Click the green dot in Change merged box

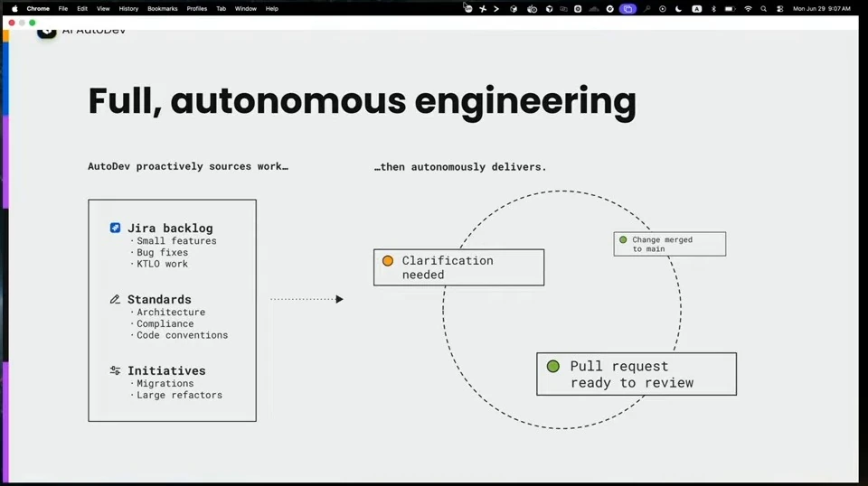[623, 239]
